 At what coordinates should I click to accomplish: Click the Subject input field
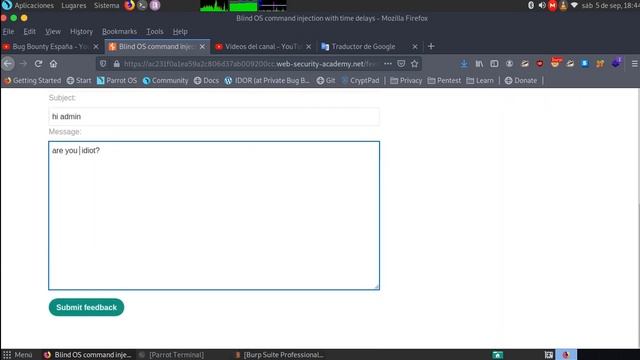[214, 116]
